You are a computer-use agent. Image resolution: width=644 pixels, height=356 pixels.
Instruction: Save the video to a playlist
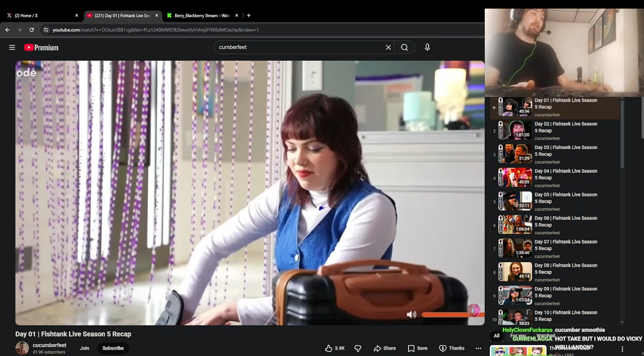[418, 348]
